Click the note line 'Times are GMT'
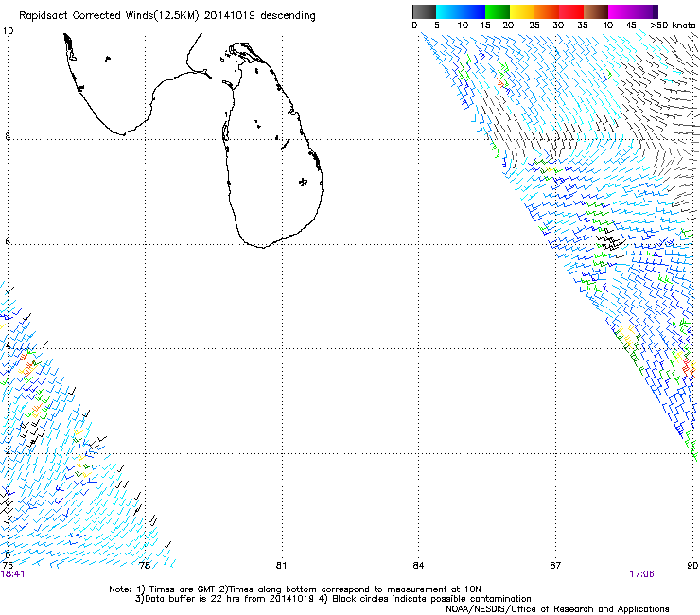Image resolution: width=700 pixels, height=615 pixels. pyautogui.click(x=182, y=589)
